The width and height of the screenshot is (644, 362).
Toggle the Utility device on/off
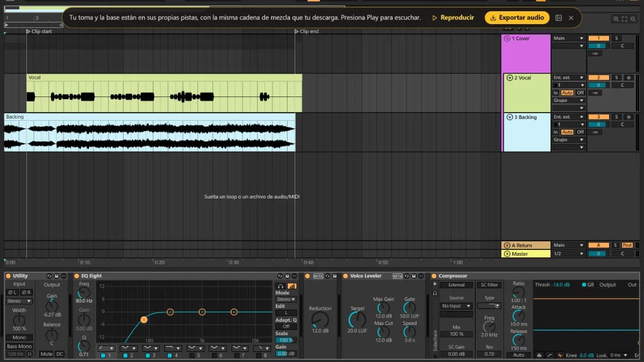coord(8,276)
